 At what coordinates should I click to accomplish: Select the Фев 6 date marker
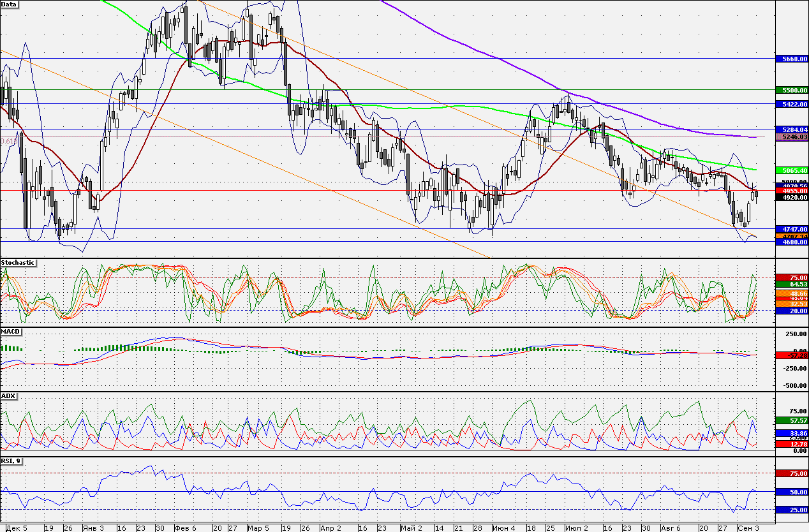[185, 528]
